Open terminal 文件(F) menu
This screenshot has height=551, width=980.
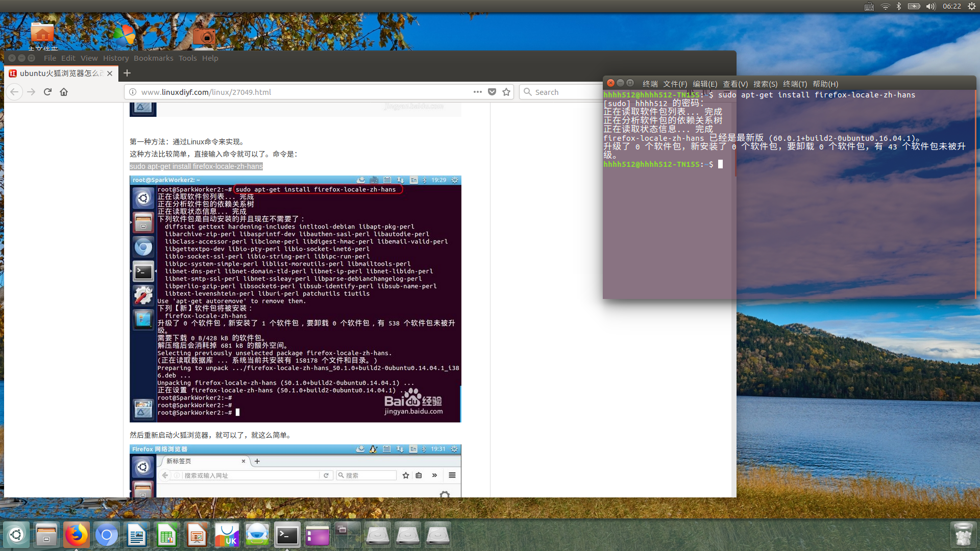click(x=675, y=84)
